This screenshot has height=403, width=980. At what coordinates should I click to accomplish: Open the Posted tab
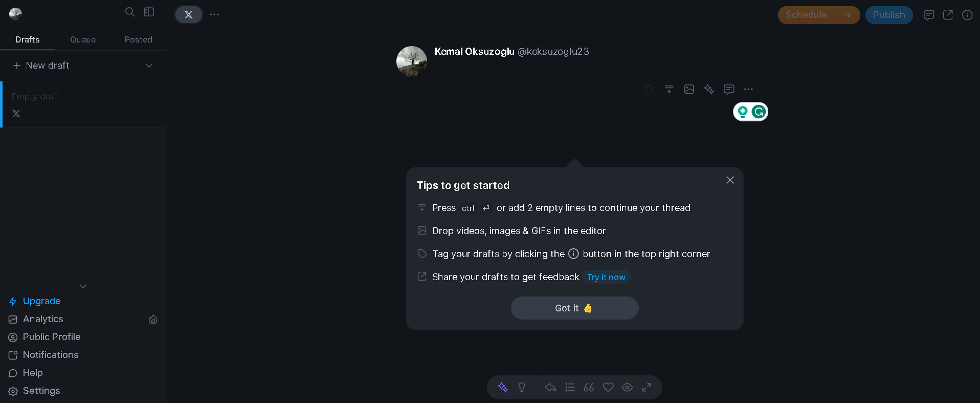138,39
